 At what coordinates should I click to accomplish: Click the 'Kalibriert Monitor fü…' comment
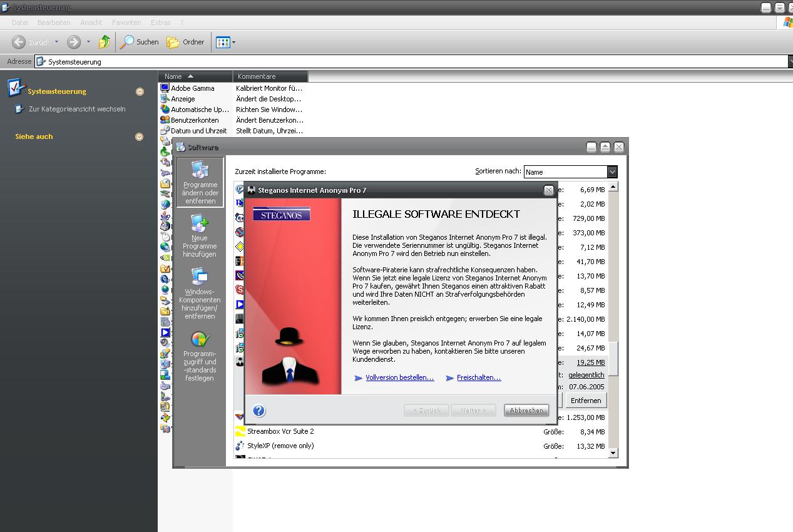point(269,88)
